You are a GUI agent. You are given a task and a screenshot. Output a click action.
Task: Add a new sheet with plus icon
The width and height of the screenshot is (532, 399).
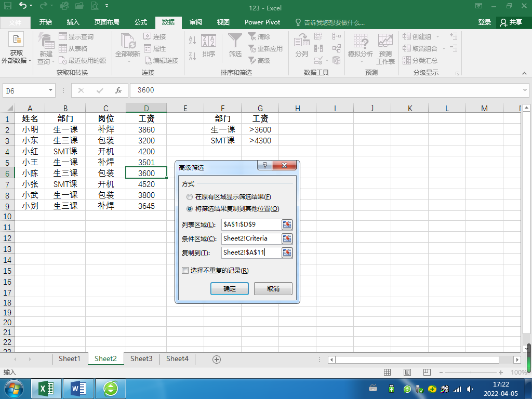point(217,360)
